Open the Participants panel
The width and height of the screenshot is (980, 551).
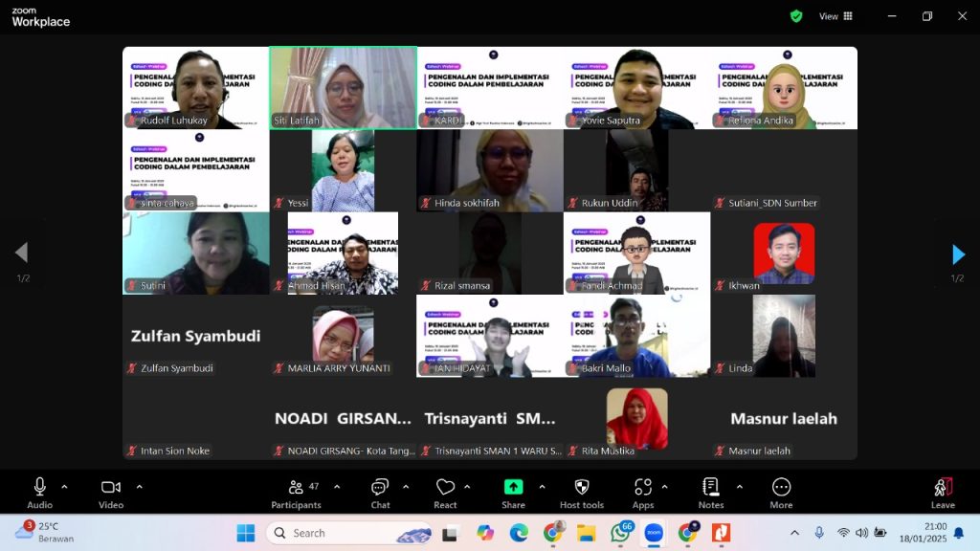click(x=296, y=493)
